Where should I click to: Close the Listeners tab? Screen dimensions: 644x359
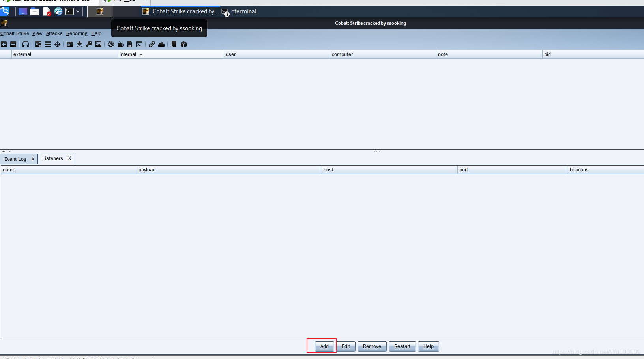pyautogui.click(x=70, y=158)
